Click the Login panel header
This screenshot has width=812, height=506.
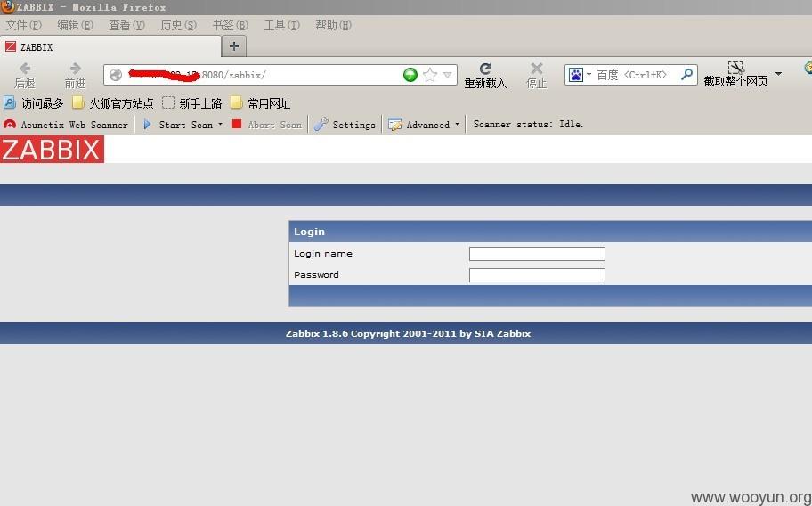click(x=550, y=232)
